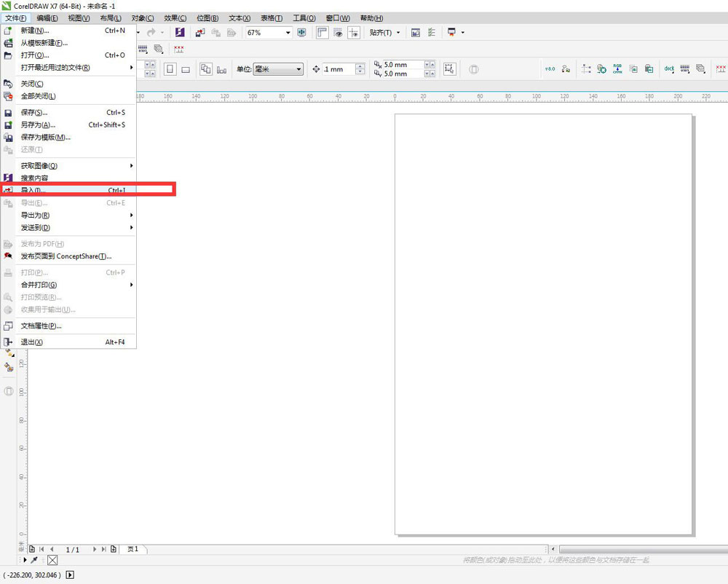Click the 页1 page tab
The image size is (728, 584).
pos(133,549)
